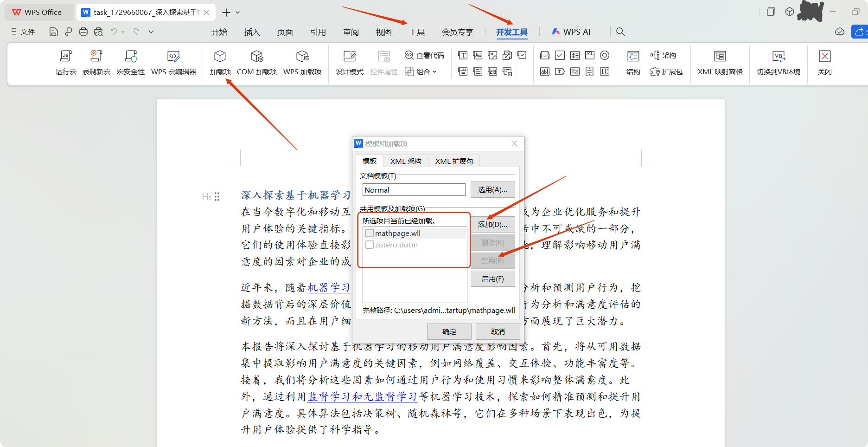868x447 pixels.
Task: Insert an ActiveX text box control
Action: [545, 71]
